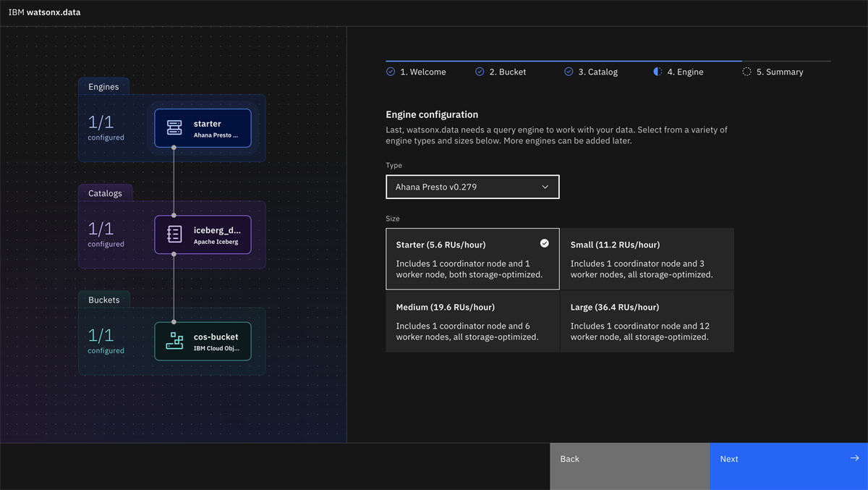Click the Summary step dashed circle icon
The width and height of the screenshot is (868, 490).
pyautogui.click(x=746, y=72)
